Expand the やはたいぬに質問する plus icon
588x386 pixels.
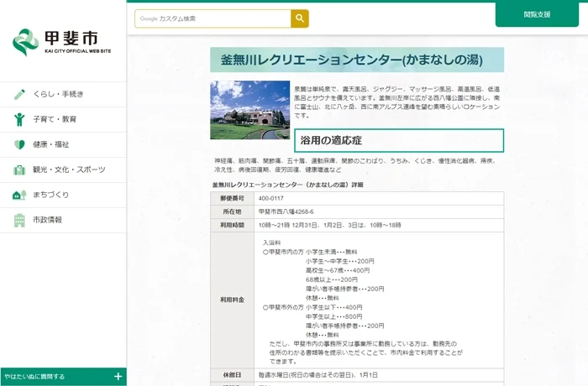[118, 376]
